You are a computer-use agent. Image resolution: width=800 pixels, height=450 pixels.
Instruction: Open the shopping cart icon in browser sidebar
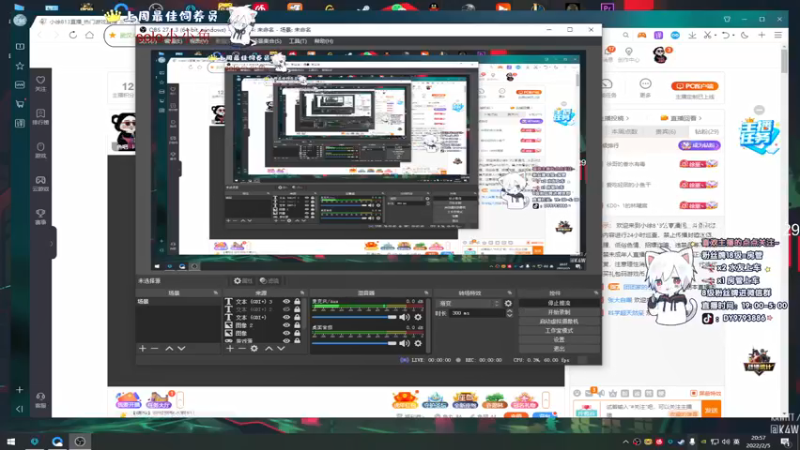[20, 104]
